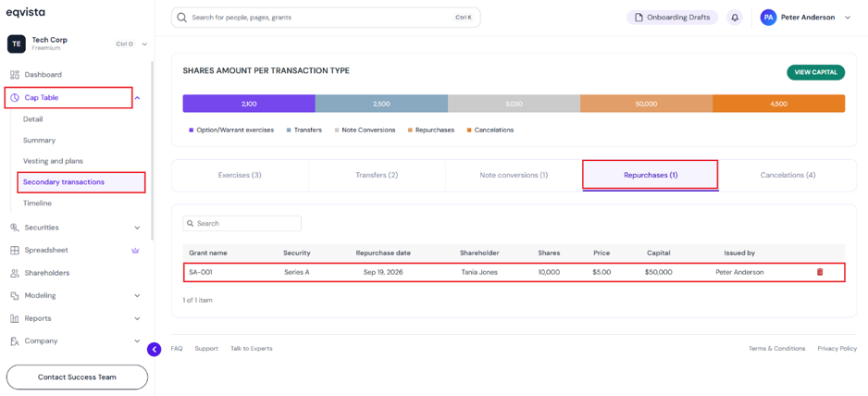This screenshot has height=396, width=868.
Task: Click purple 2,100 exercises bar segment
Action: pos(249,104)
